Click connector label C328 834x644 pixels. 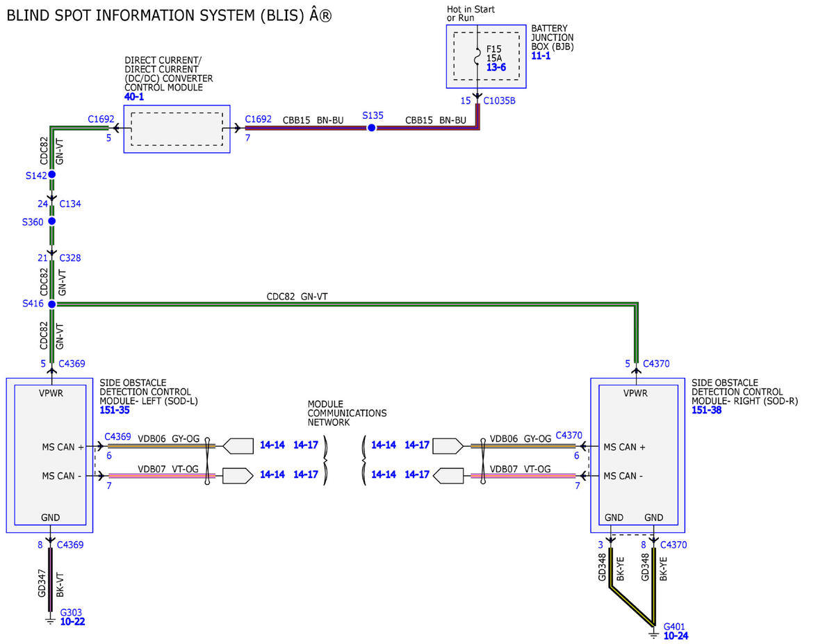click(x=70, y=258)
